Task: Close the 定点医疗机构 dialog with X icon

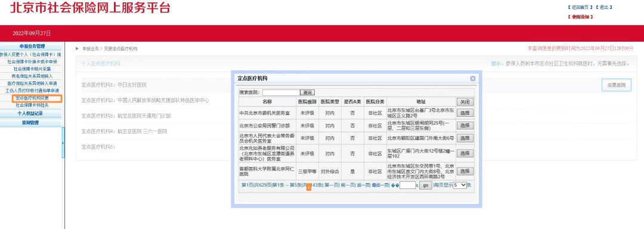Action: coord(473,78)
